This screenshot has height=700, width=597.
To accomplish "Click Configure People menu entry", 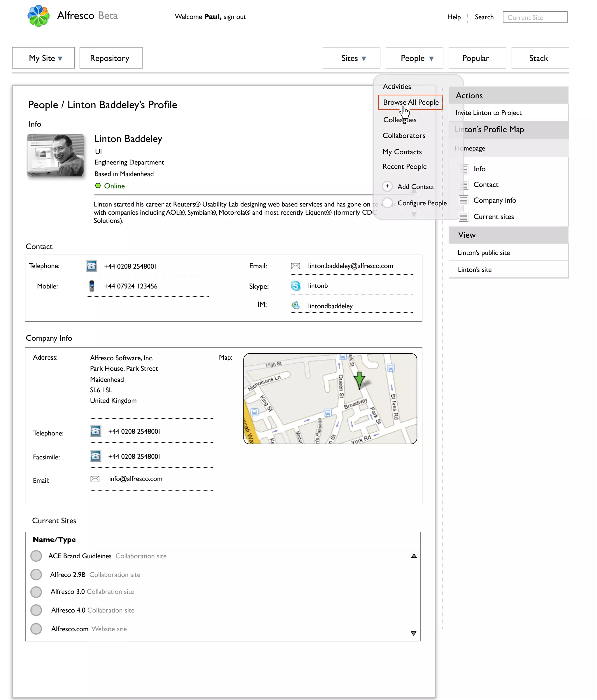I will [x=422, y=203].
